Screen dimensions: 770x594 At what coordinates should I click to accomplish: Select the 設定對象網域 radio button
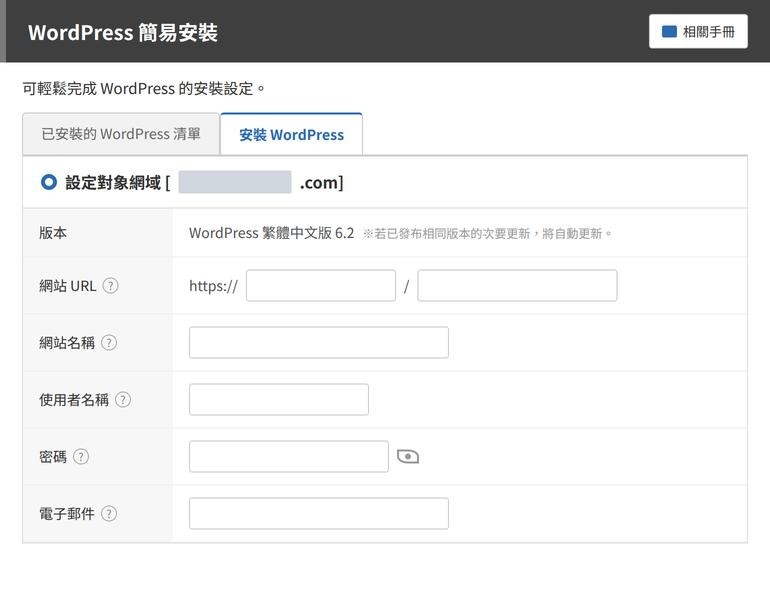point(49,182)
